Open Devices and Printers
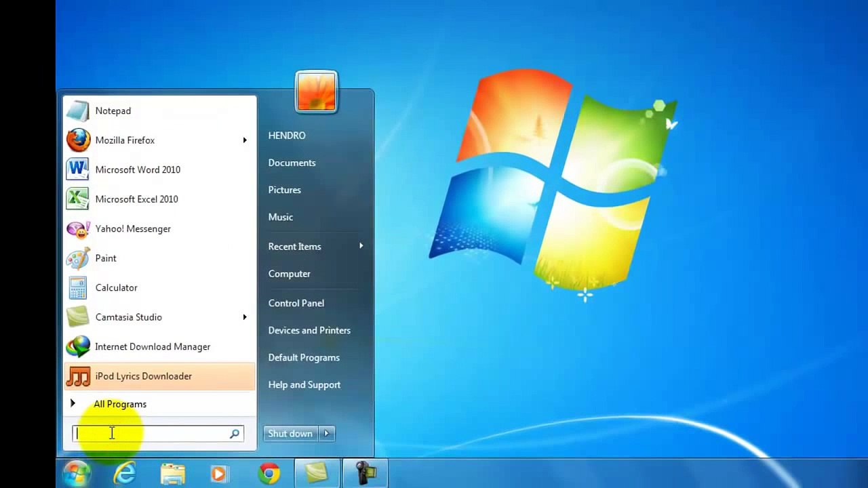Viewport: 868px width, 488px height. tap(309, 330)
